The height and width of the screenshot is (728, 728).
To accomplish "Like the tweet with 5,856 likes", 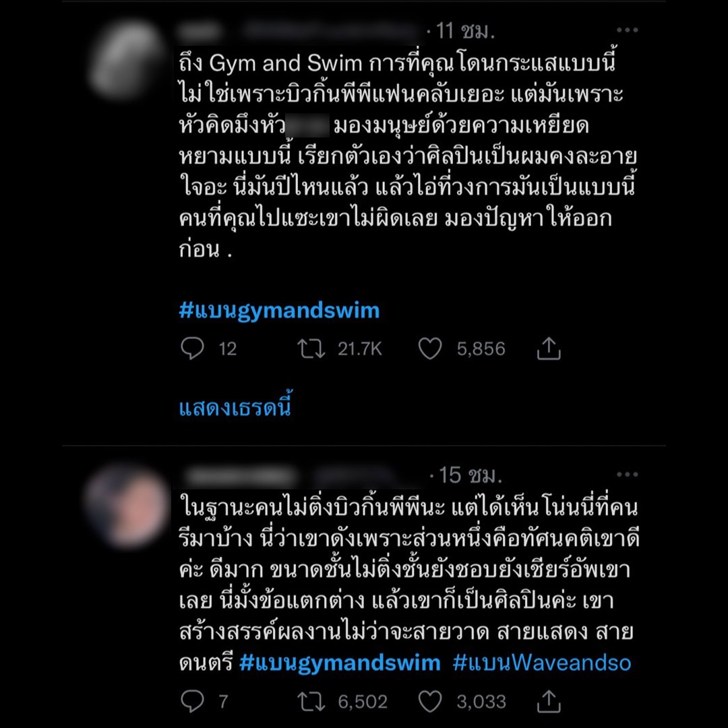I will point(430,348).
